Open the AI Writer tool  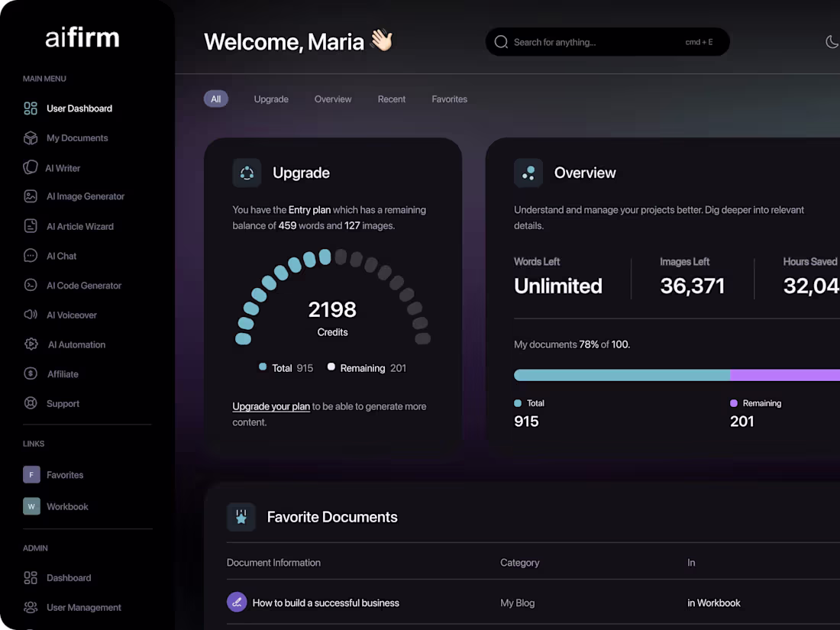(61, 167)
